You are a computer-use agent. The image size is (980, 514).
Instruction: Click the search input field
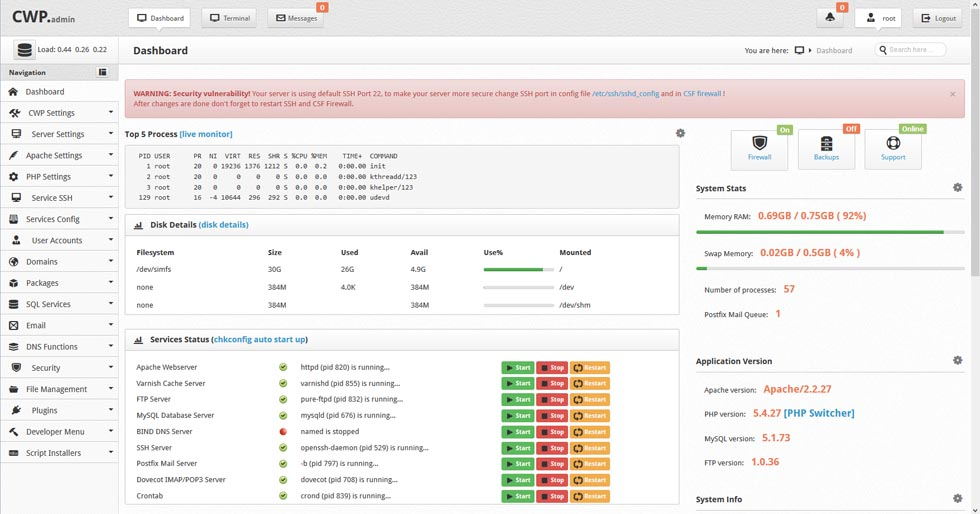[914, 50]
